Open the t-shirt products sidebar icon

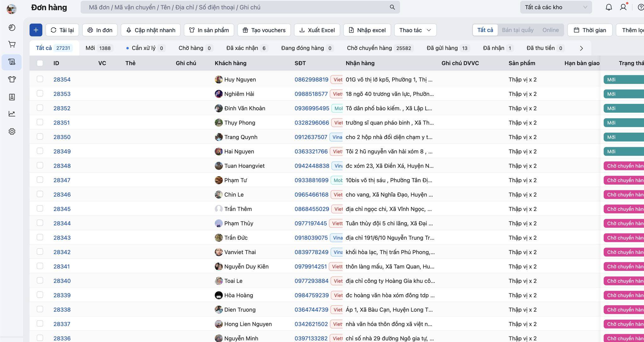12,79
